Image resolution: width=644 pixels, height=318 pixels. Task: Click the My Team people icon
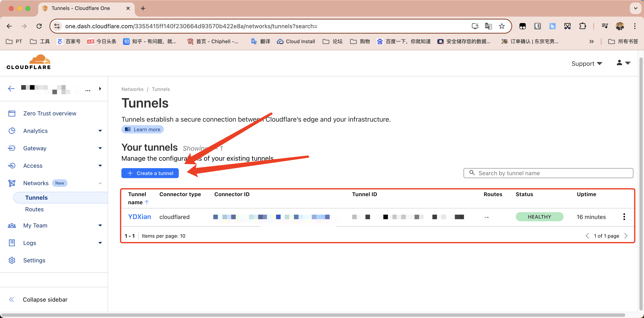(12, 226)
